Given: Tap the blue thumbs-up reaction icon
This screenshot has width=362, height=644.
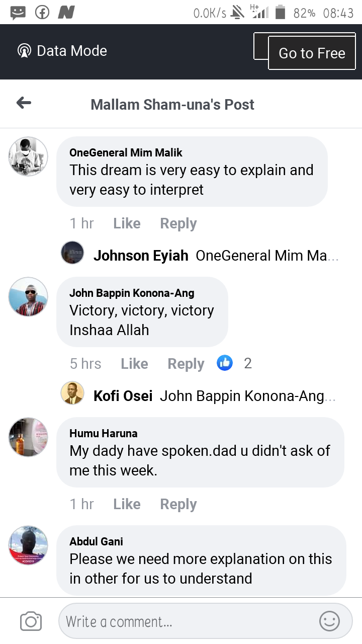Looking at the screenshot, I should click(225, 363).
